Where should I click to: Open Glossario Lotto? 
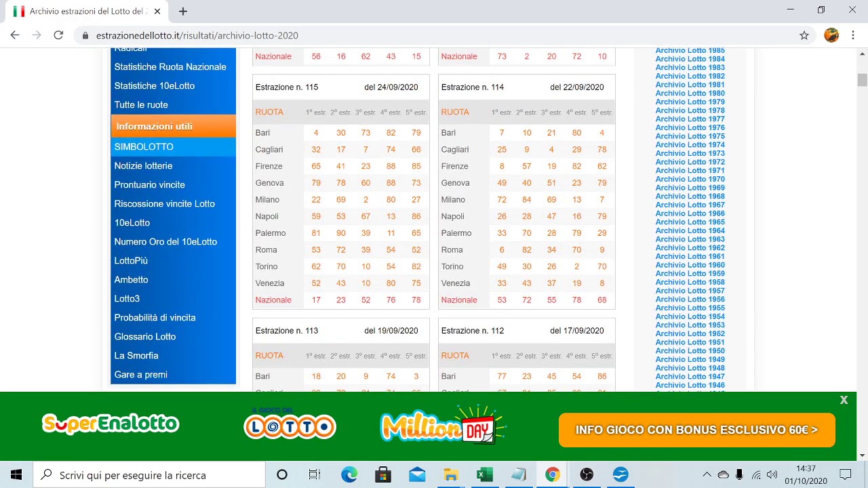[144, 336]
